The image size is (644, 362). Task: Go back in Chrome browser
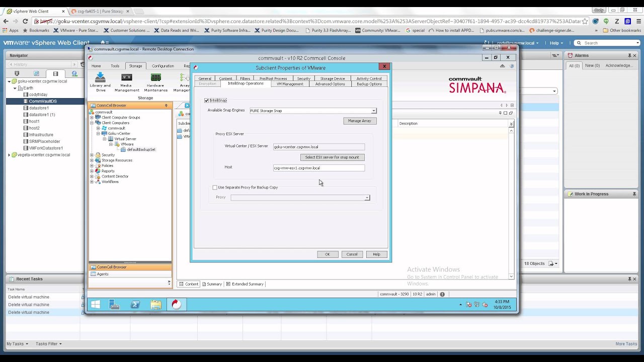[x=6, y=21]
